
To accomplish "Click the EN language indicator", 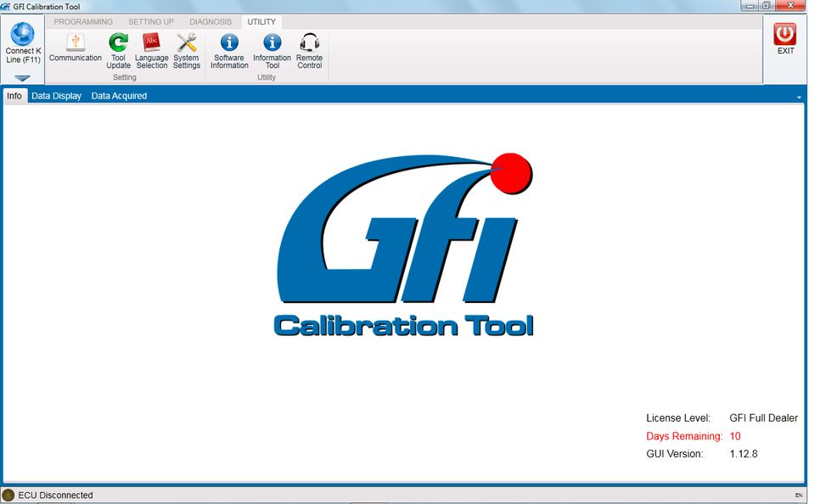I will tap(799, 496).
